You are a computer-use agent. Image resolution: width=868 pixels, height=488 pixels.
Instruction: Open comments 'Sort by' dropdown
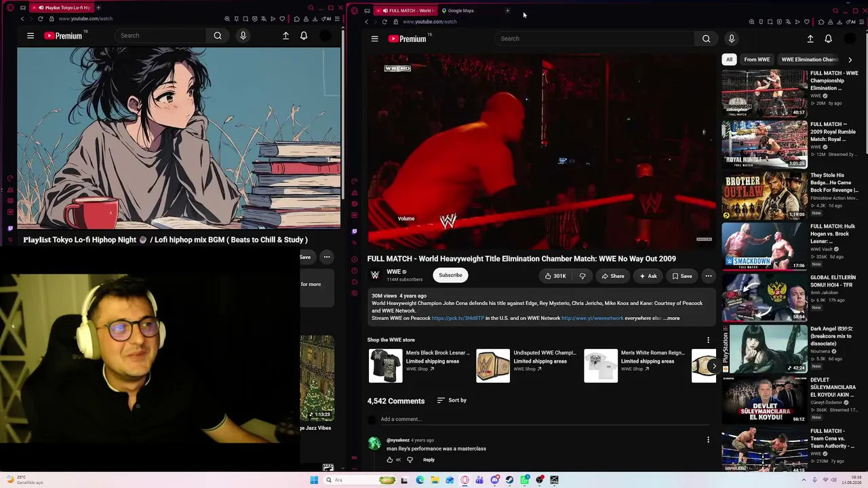(x=452, y=401)
